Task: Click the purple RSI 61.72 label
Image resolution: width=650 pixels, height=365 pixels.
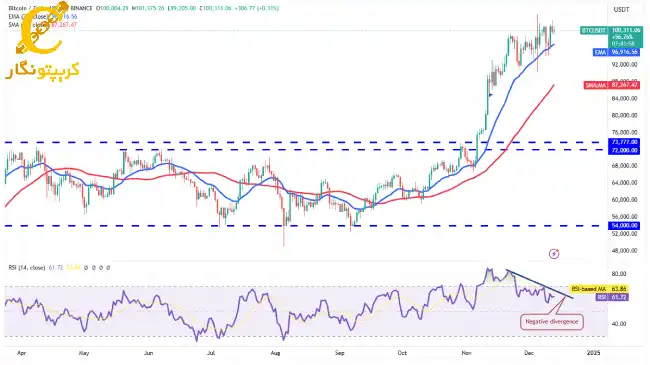Action: [x=612, y=297]
